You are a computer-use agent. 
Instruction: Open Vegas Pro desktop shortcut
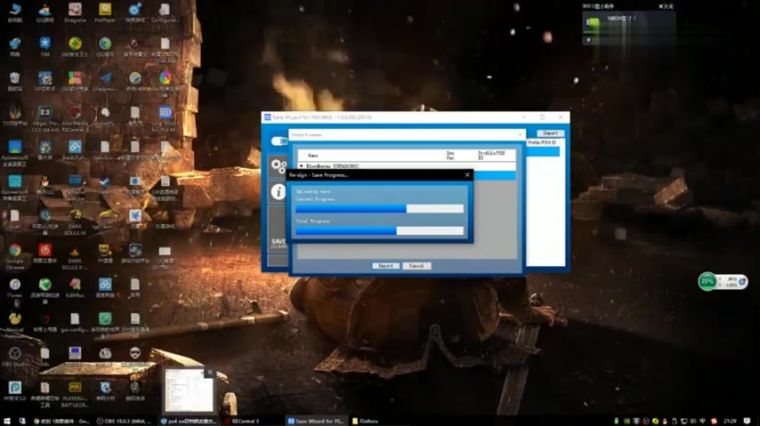pyautogui.click(x=45, y=119)
